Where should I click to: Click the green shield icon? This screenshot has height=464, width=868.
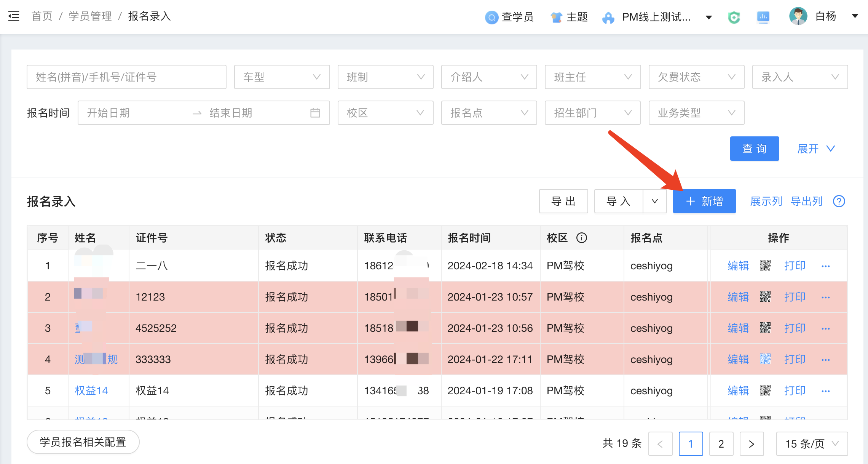[x=734, y=17]
